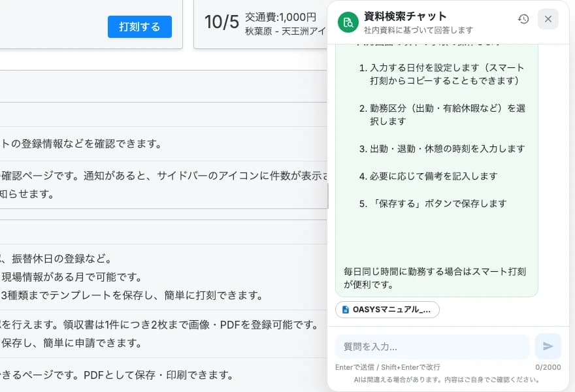Screen dimensions: 575x392
Task: Click the 打刻する button
Action: click(140, 27)
